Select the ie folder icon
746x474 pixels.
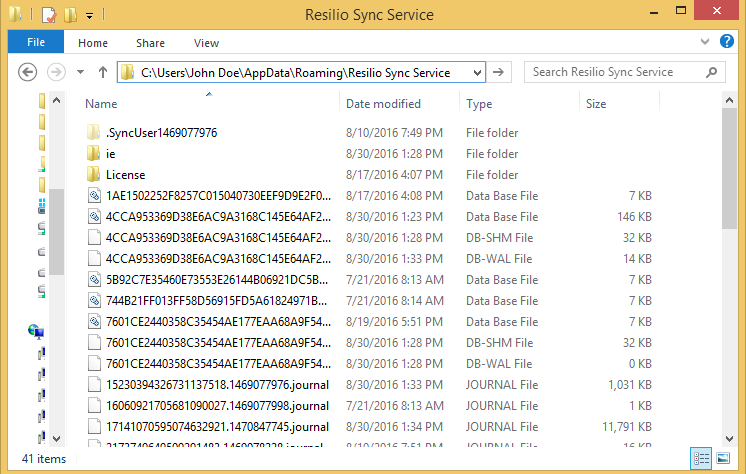point(94,153)
